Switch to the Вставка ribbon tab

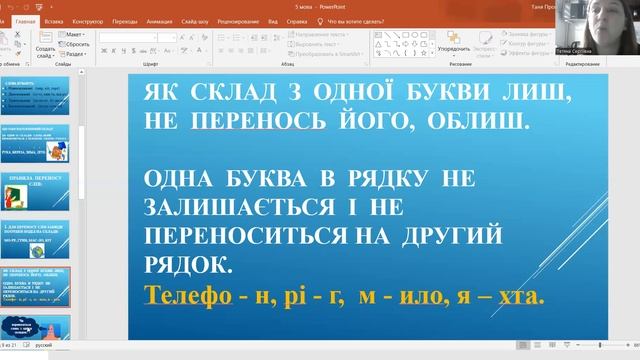53,22
